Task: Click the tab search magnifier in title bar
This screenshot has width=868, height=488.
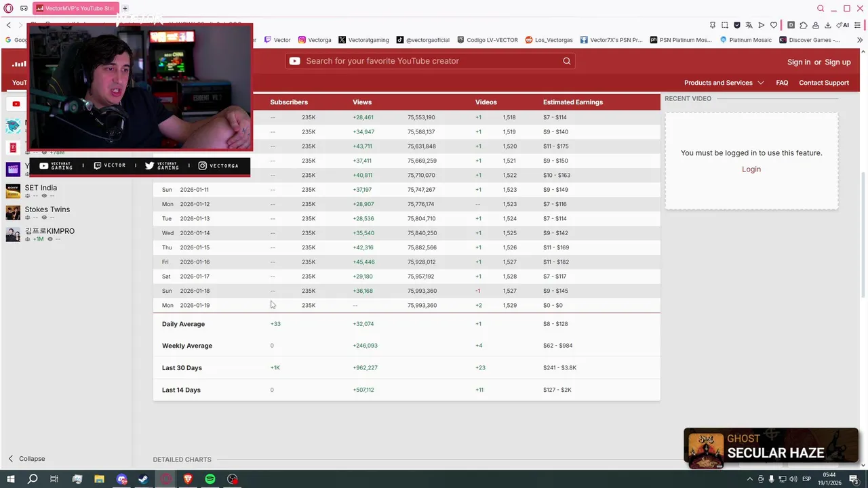Action: click(821, 8)
